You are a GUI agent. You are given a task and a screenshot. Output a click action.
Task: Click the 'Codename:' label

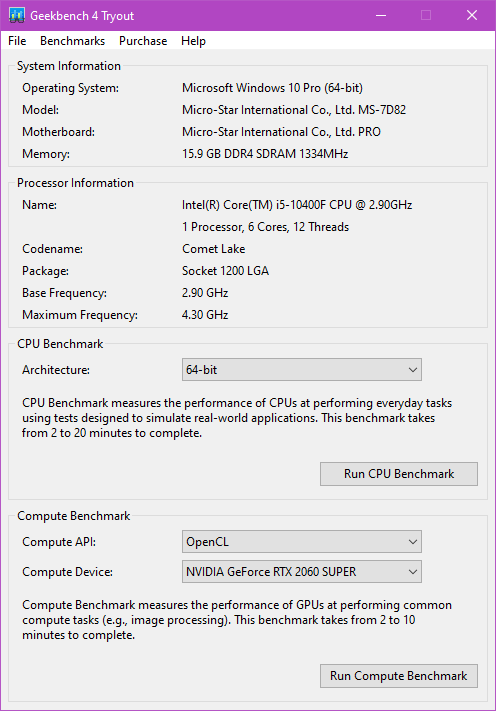click(53, 249)
